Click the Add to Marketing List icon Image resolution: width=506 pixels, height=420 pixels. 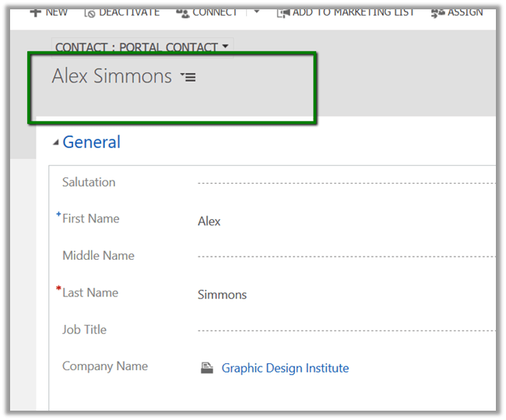283,12
